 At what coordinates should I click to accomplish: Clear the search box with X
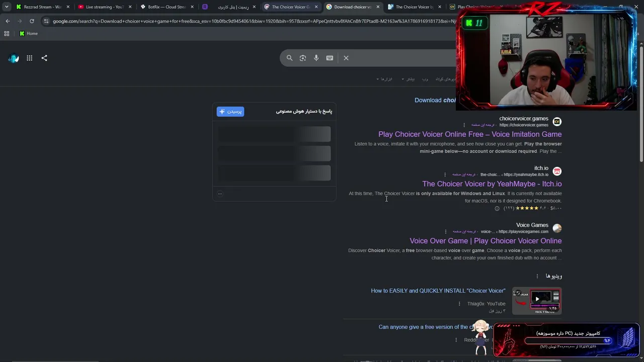(x=346, y=58)
